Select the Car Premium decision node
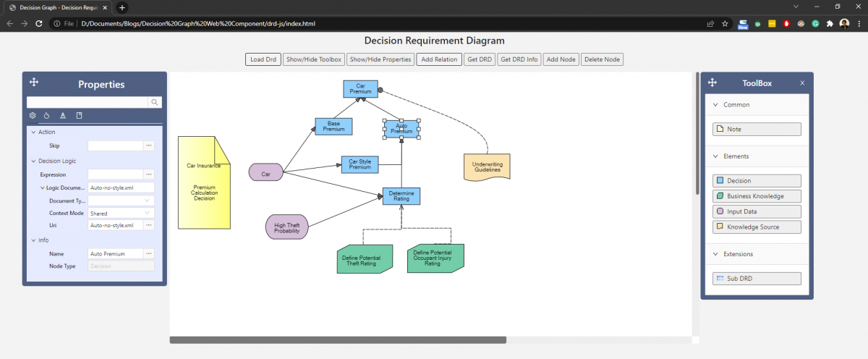 [360, 88]
